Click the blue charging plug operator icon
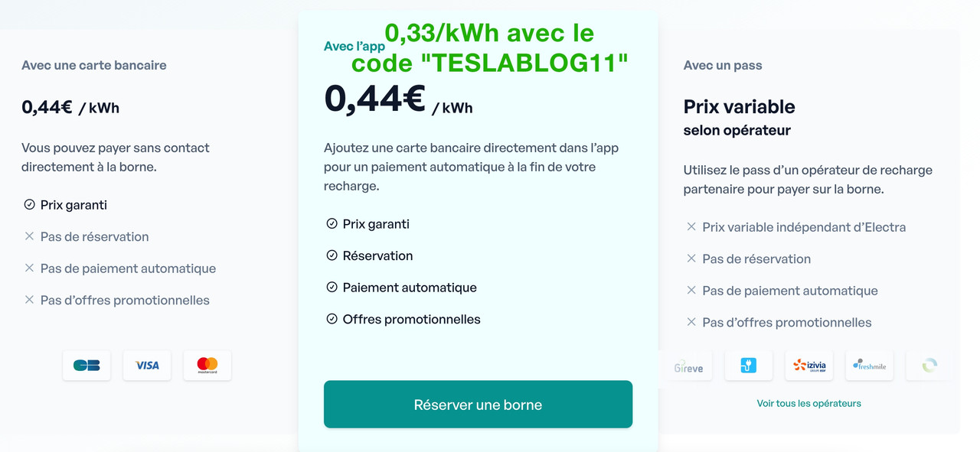The width and height of the screenshot is (980, 452). [749, 366]
